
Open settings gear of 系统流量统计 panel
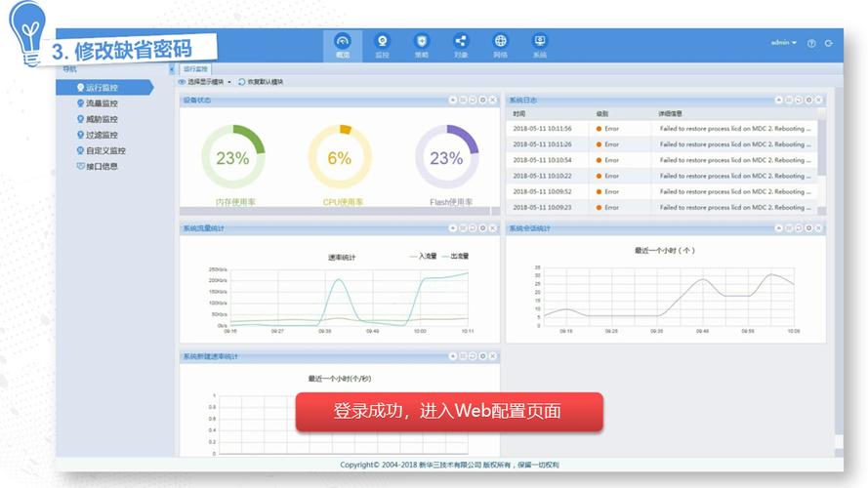(x=482, y=228)
